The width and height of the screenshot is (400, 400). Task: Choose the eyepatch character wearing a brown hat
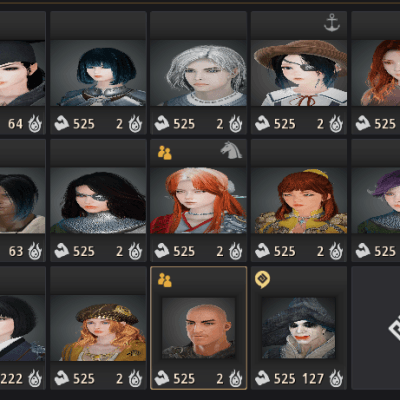click(x=299, y=73)
